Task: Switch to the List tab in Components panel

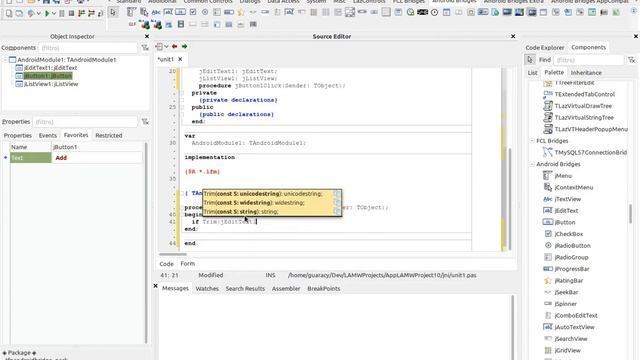Action: (532, 73)
